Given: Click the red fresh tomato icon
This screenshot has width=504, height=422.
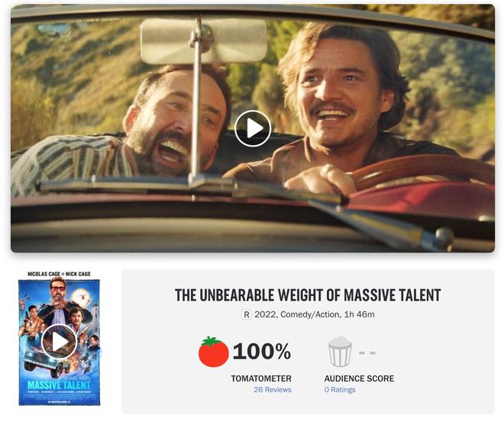Looking at the screenshot, I should (213, 351).
